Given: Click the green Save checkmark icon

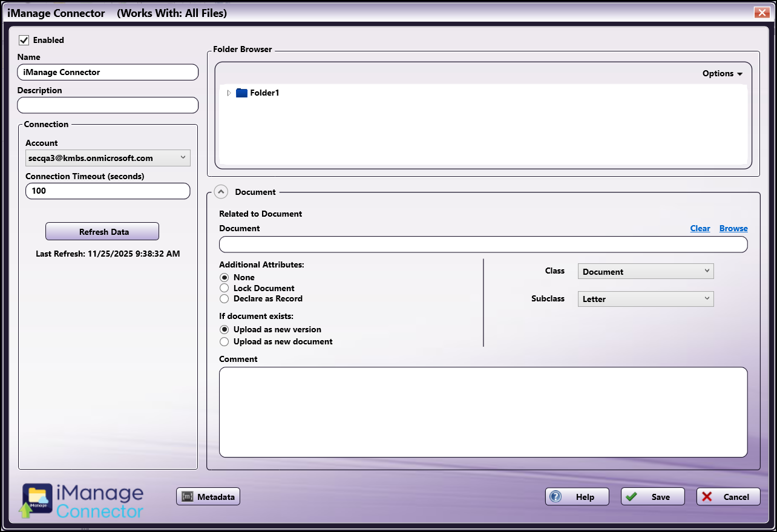Looking at the screenshot, I should (x=631, y=496).
